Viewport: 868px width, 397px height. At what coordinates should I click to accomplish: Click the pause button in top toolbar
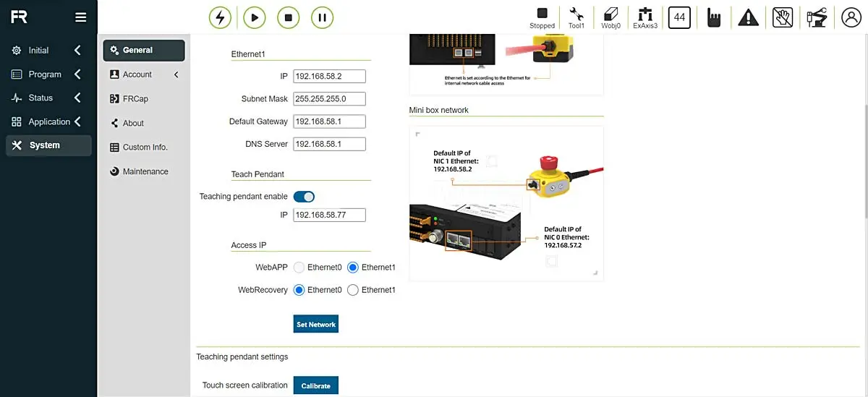coord(322,17)
